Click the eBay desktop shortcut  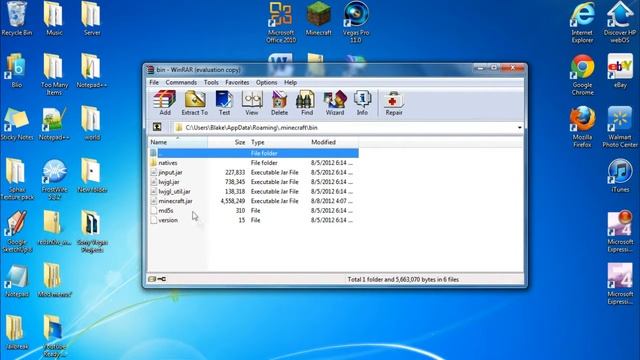click(620, 71)
